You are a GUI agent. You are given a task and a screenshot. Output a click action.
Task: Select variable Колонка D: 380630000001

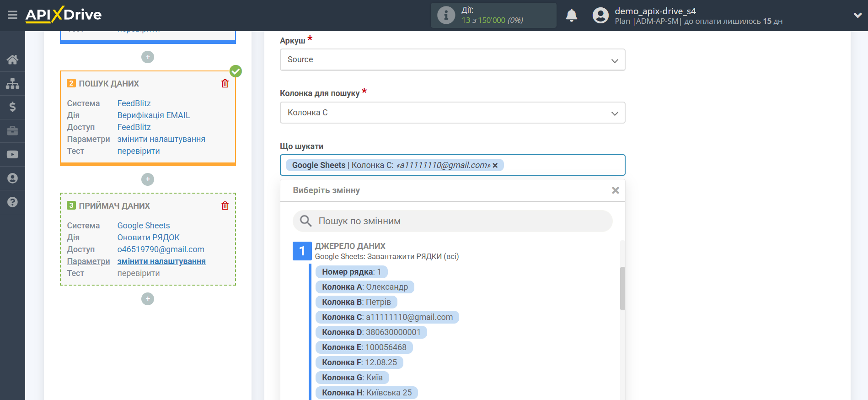tap(371, 332)
